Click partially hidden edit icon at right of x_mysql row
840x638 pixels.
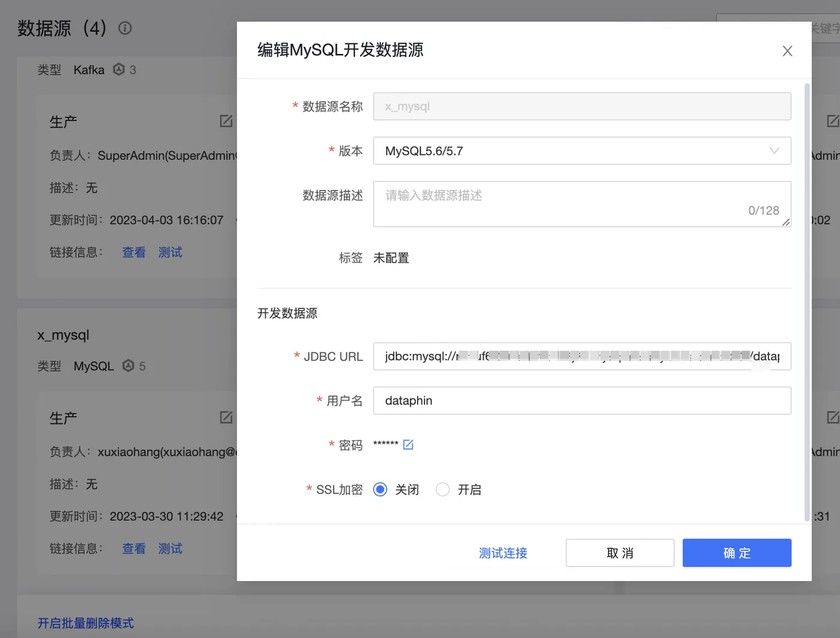[833, 417]
